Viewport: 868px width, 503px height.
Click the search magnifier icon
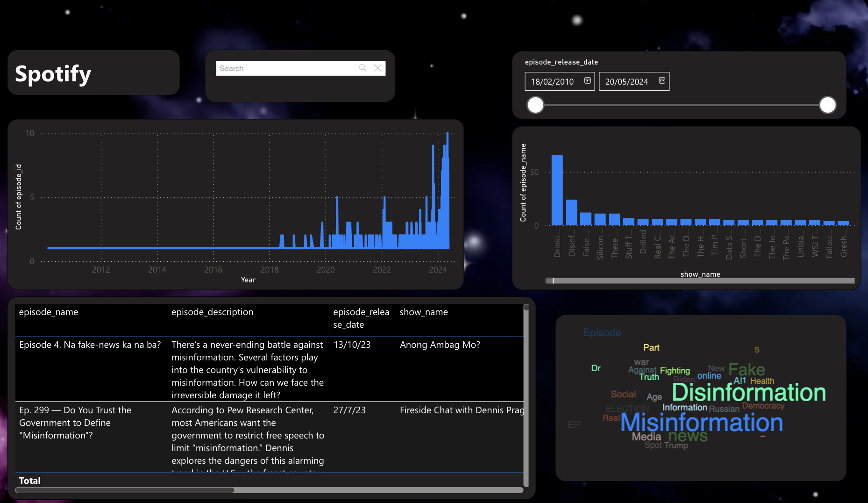coord(363,68)
